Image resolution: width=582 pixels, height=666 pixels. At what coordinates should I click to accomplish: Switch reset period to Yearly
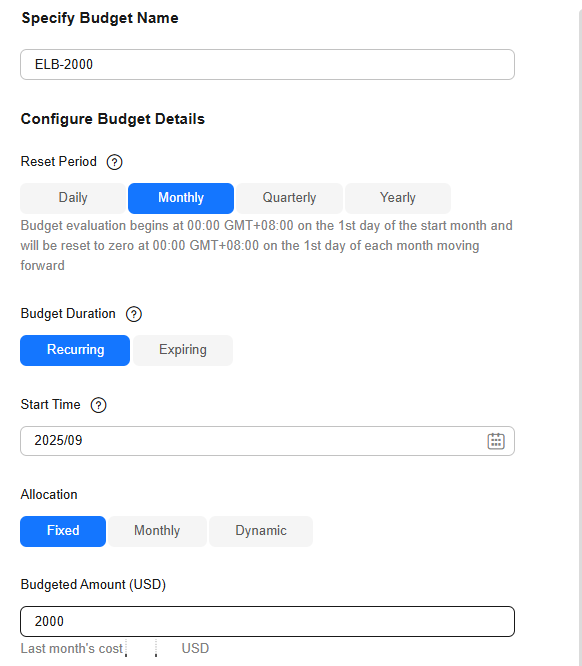click(398, 198)
